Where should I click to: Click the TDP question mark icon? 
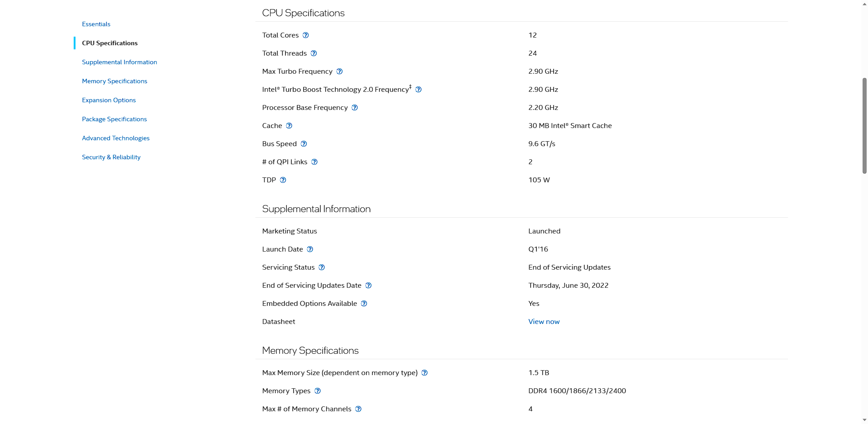pos(283,180)
